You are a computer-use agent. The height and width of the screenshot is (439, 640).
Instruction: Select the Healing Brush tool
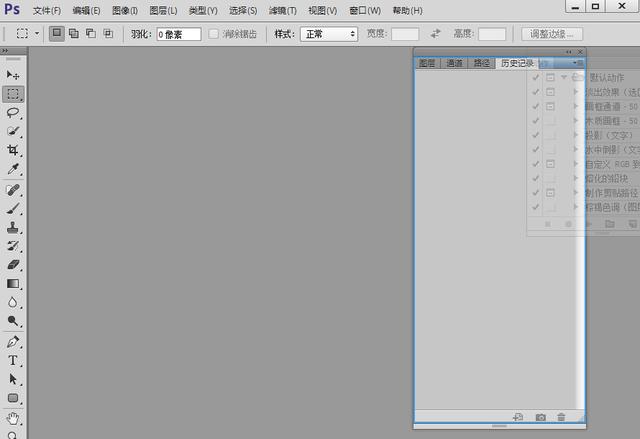click(13, 190)
